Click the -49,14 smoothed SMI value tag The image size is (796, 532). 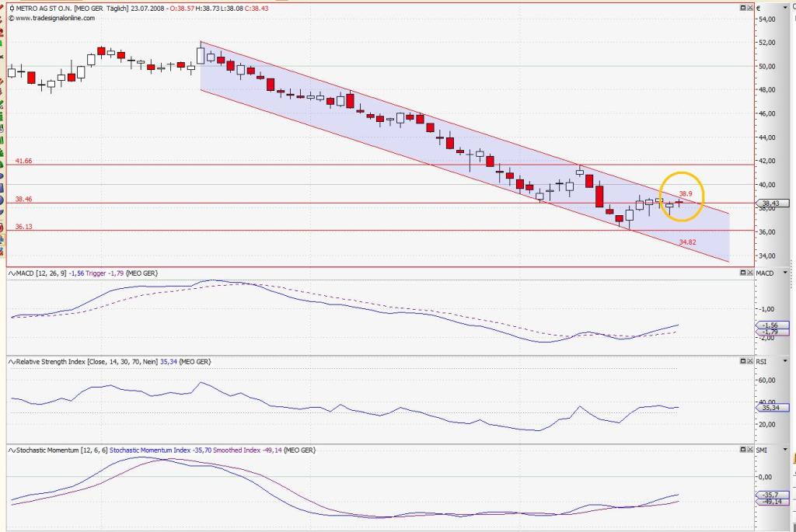click(x=772, y=501)
